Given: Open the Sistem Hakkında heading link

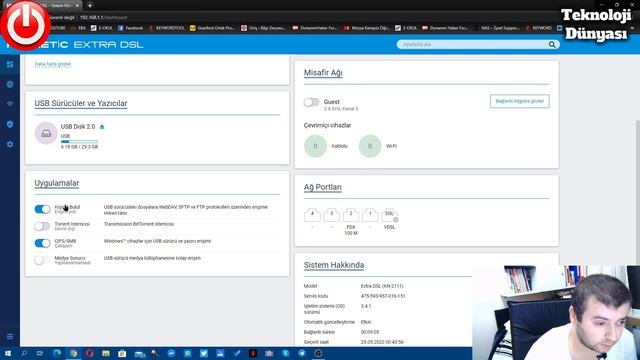Looking at the screenshot, I should (x=334, y=265).
